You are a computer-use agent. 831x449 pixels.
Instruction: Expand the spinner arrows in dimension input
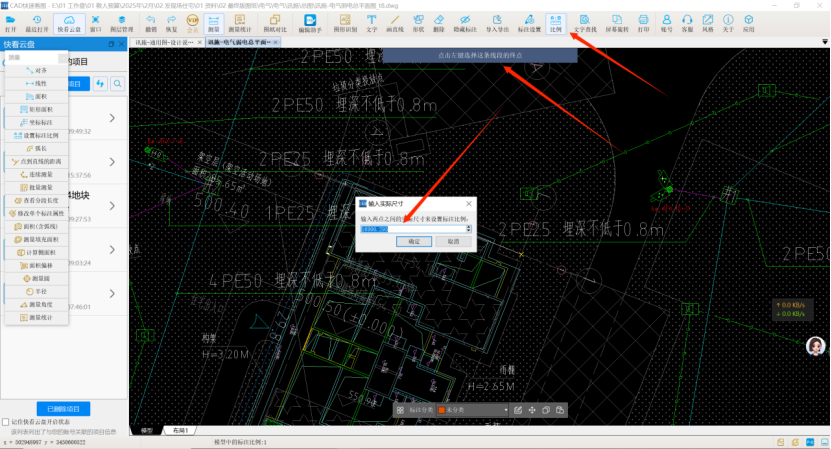tap(469, 228)
